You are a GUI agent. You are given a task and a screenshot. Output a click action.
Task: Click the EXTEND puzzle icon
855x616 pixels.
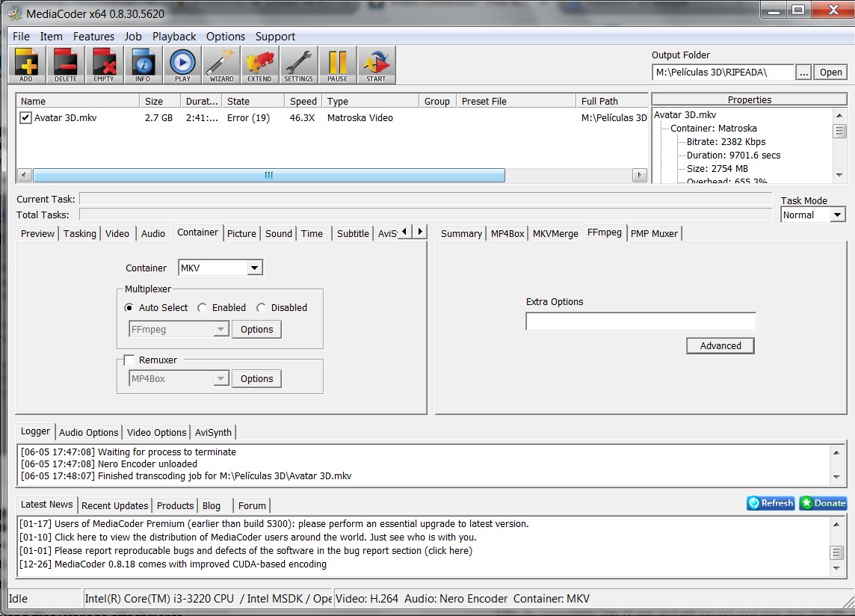[259, 65]
